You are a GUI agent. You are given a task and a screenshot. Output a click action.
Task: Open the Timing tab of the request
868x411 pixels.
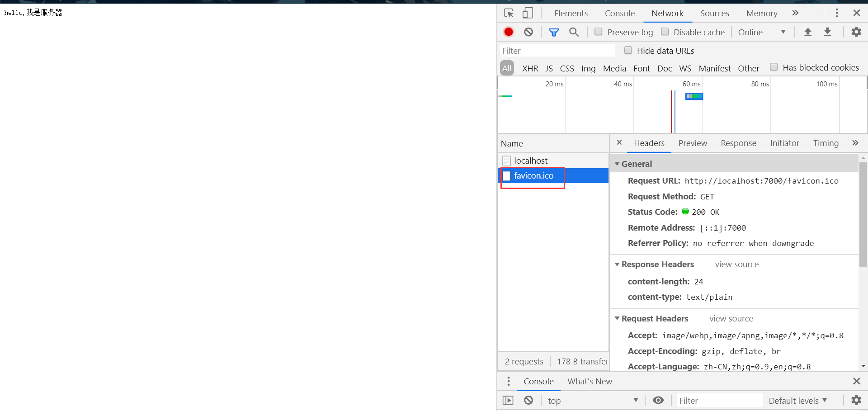pos(826,143)
